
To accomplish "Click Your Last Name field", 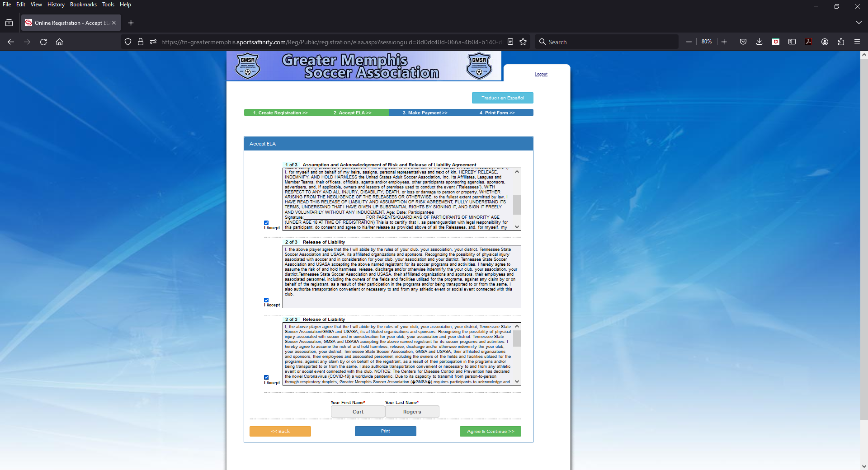I will 412,412.
